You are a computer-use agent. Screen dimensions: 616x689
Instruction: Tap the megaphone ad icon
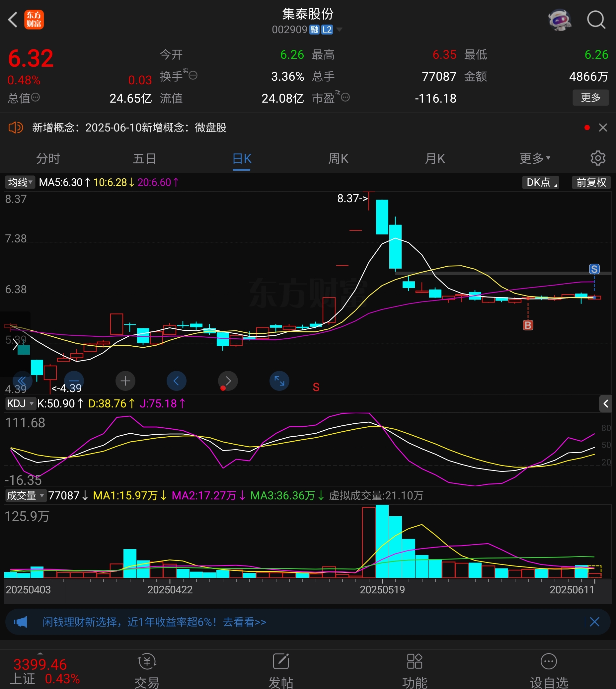tap(20, 622)
